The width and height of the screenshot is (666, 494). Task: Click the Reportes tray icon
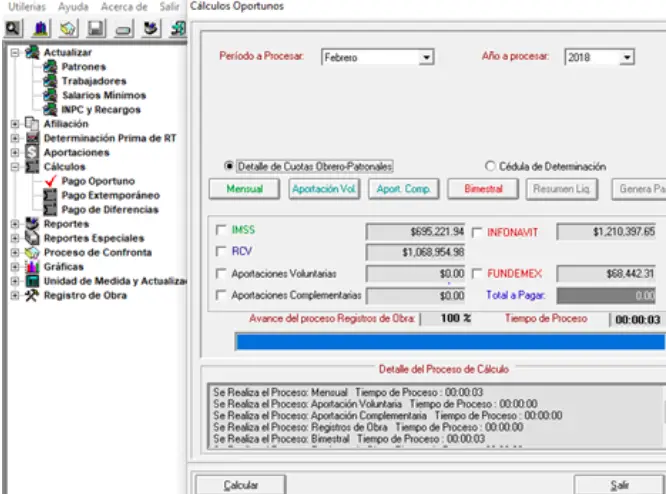(x=32, y=223)
